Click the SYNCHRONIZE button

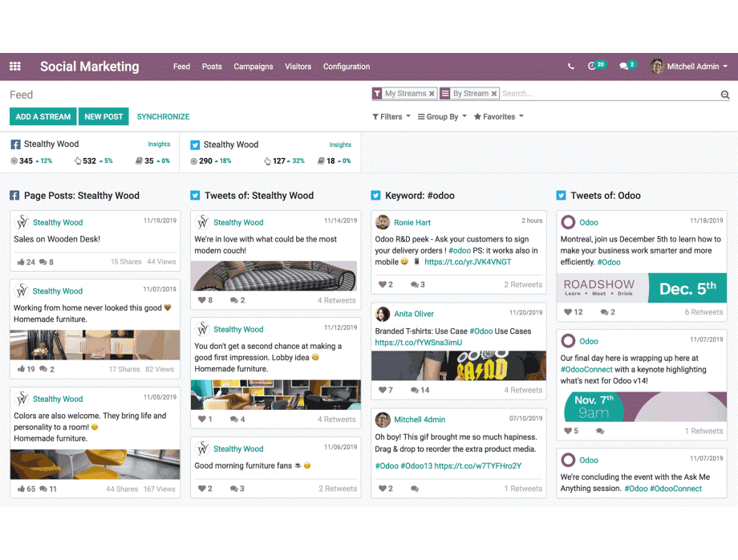click(163, 116)
